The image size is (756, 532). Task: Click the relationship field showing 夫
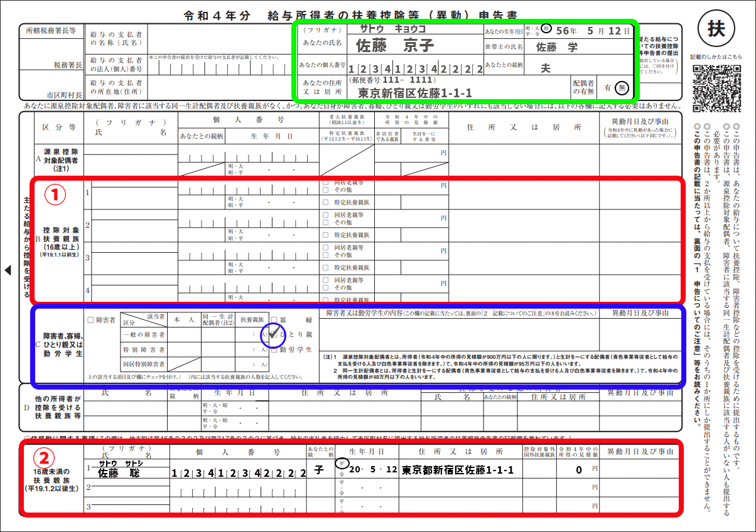pos(545,66)
